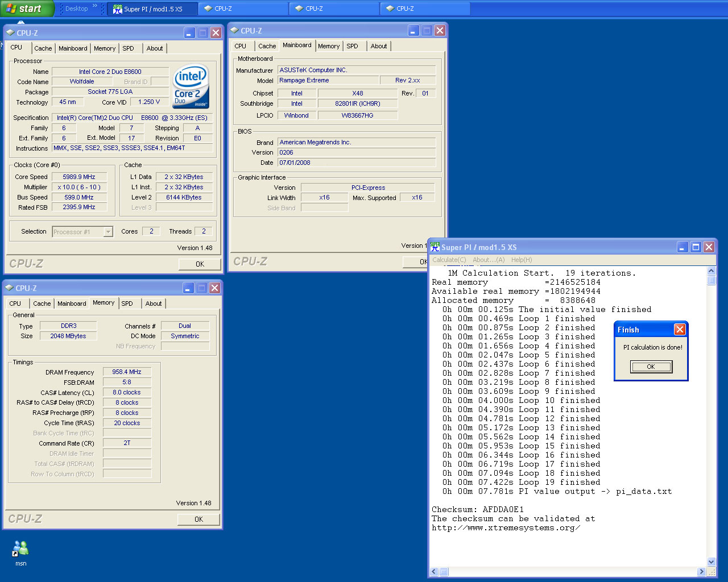Close the Finish dialog with X
This screenshot has height=582, width=728.
point(680,330)
